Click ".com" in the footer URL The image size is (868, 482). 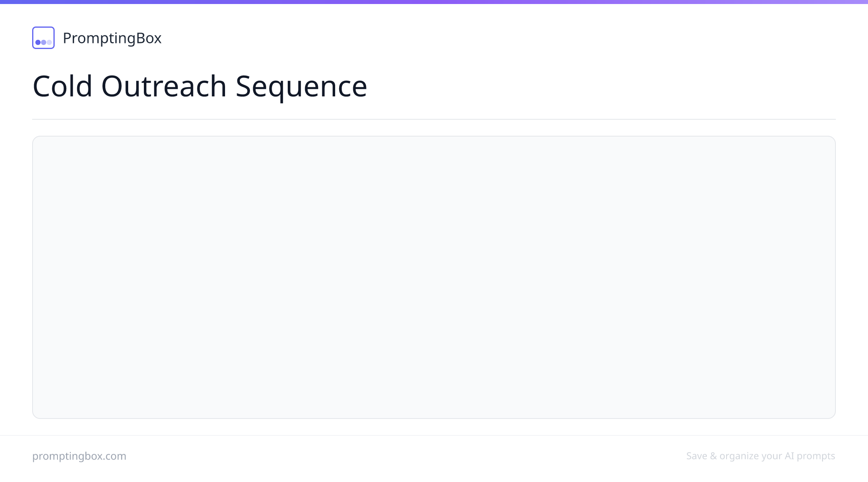point(115,456)
